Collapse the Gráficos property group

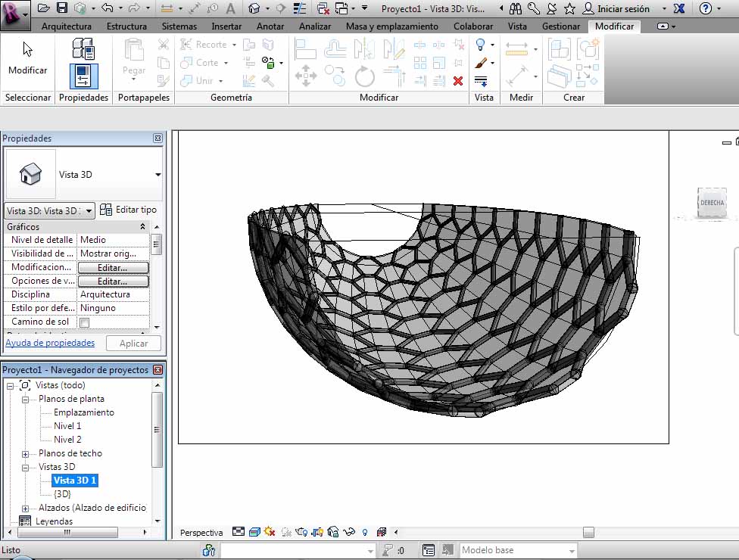(143, 226)
